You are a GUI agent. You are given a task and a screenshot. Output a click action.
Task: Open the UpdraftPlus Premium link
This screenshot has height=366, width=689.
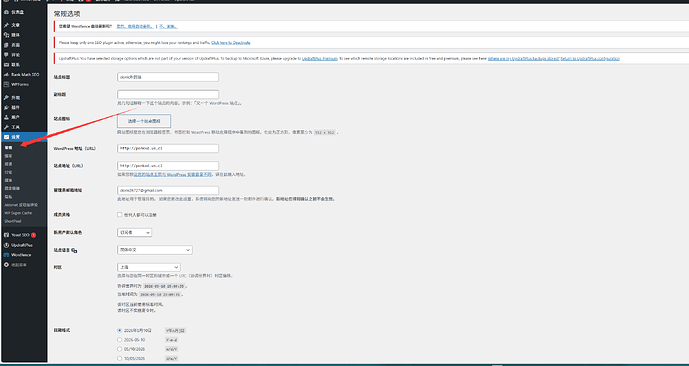319,58
